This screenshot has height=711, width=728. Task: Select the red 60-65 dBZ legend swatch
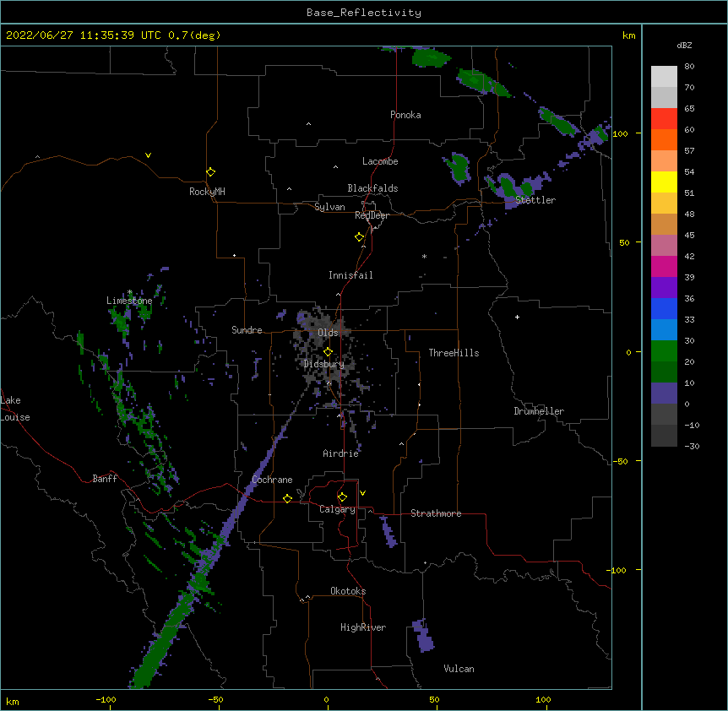(x=664, y=119)
